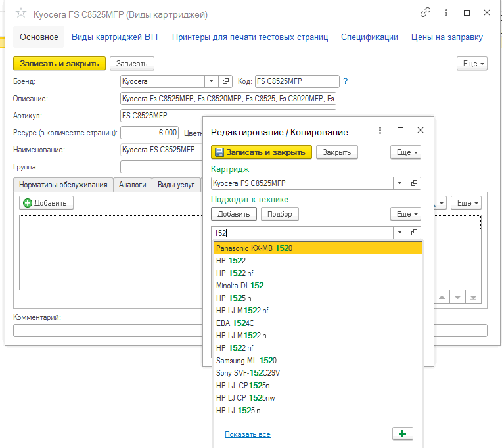Click the Показать все link
Image resolution: width=502 pixels, height=448 pixels.
click(x=248, y=434)
